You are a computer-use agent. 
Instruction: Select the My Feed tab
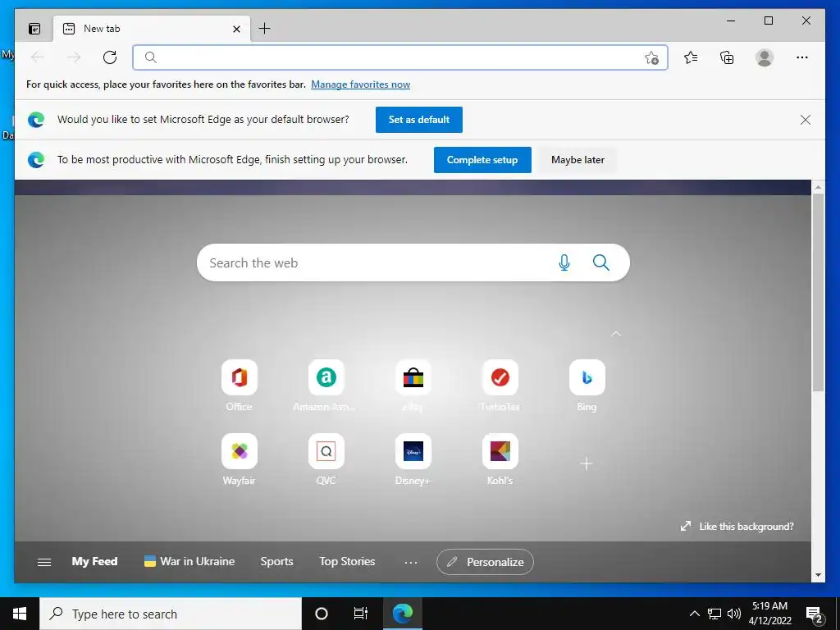pyautogui.click(x=95, y=561)
